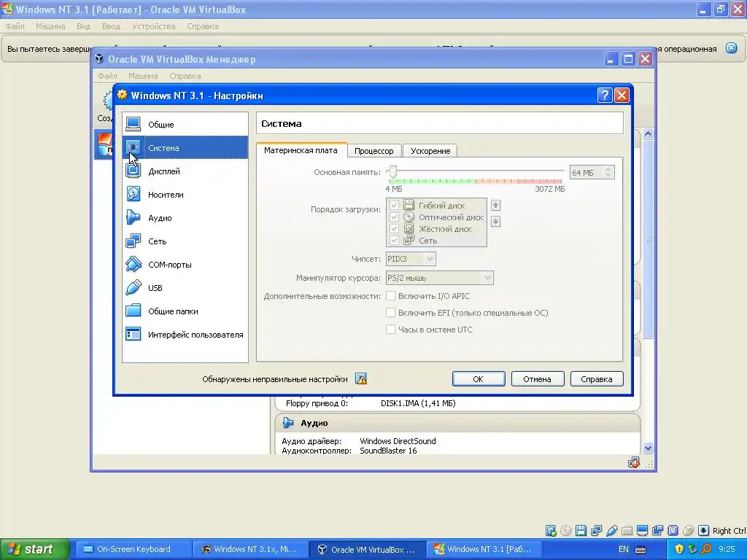Select the Общие category icon
This screenshot has width=747, height=560.
[x=133, y=124]
